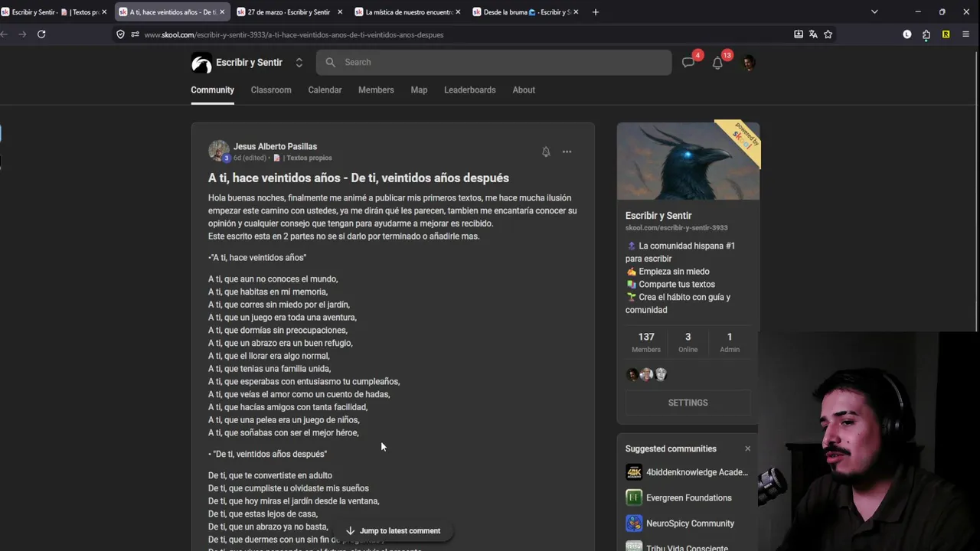Open Jesus Alberto Pasillas profile name link
Screen dimensions: 980x551
[x=275, y=146]
